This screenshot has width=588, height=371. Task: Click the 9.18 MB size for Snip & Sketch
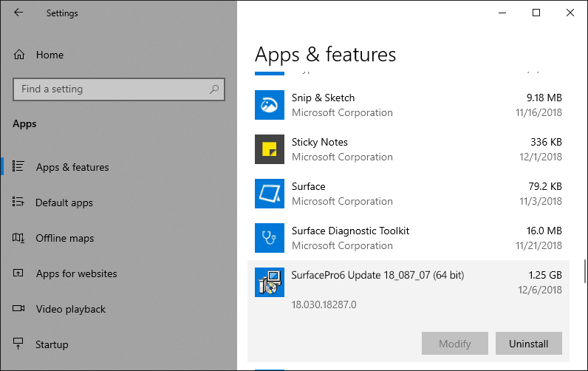(544, 98)
